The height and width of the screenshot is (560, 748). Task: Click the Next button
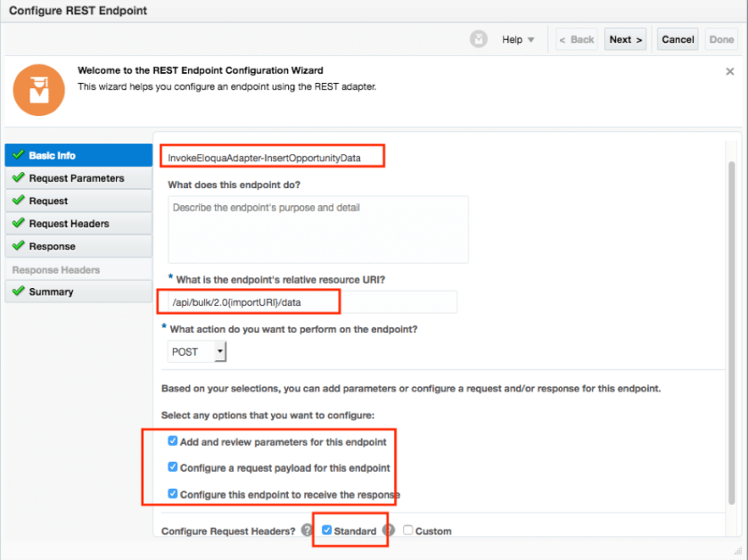[x=626, y=39]
